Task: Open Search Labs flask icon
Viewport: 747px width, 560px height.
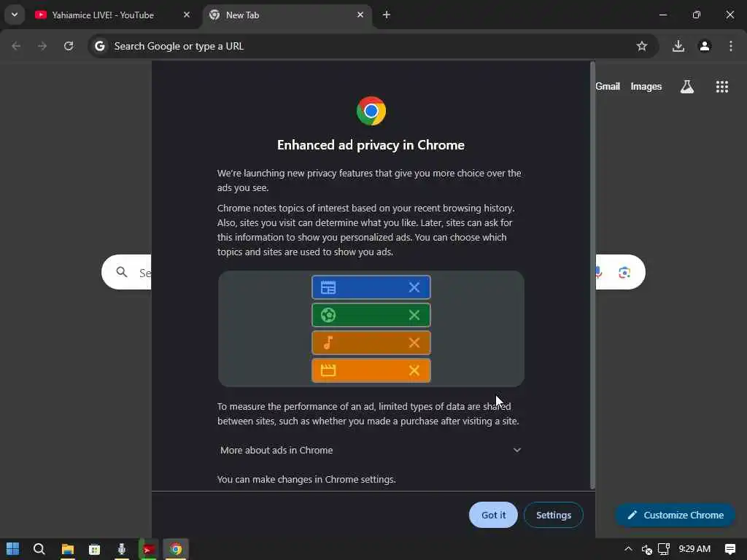Action: click(x=687, y=86)
